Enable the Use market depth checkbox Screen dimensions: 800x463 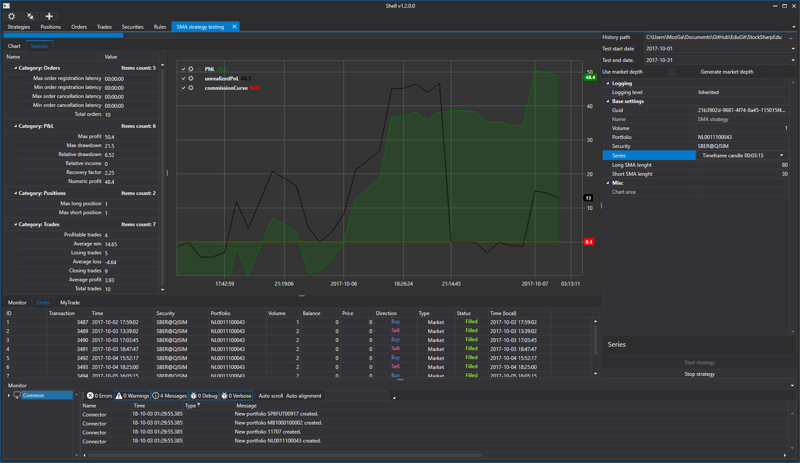click(672, 72)
